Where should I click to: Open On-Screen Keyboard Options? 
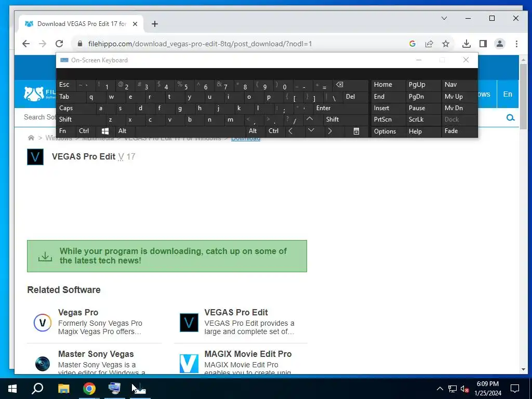coord(388,131)
